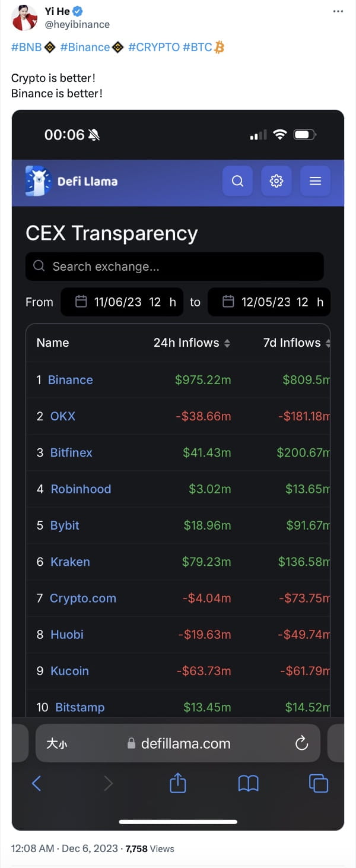Open the tweet options menu
Viewport: 356px width, 868px height.
(338, 10)
